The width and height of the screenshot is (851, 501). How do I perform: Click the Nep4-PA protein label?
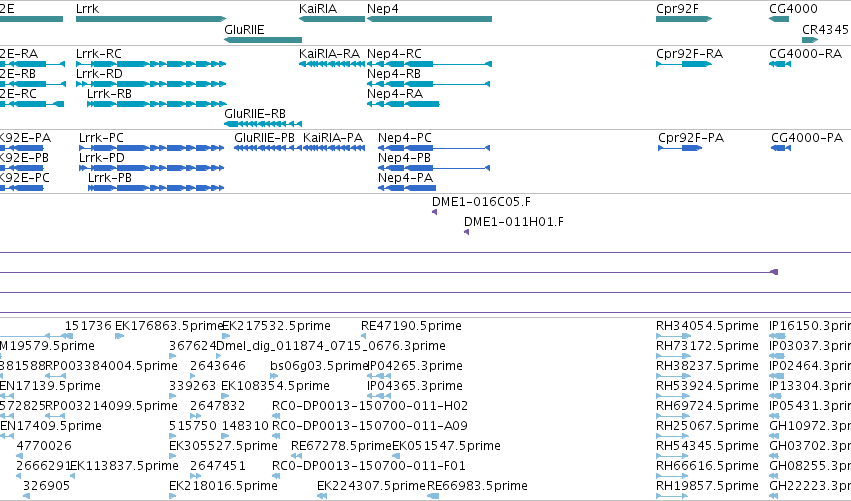[x=405, y=178]
